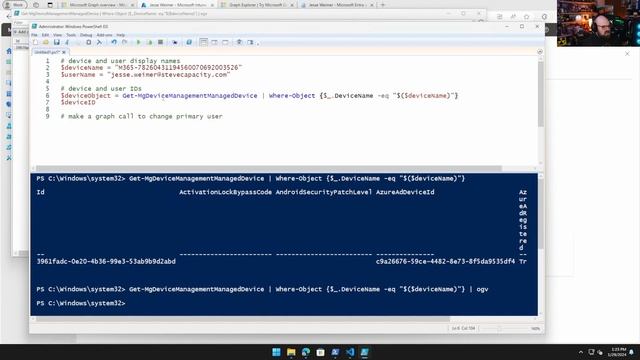The width and height of the screenshot is (640, 360).
Task: Redo the last undone edit
Action: [124, 42]
